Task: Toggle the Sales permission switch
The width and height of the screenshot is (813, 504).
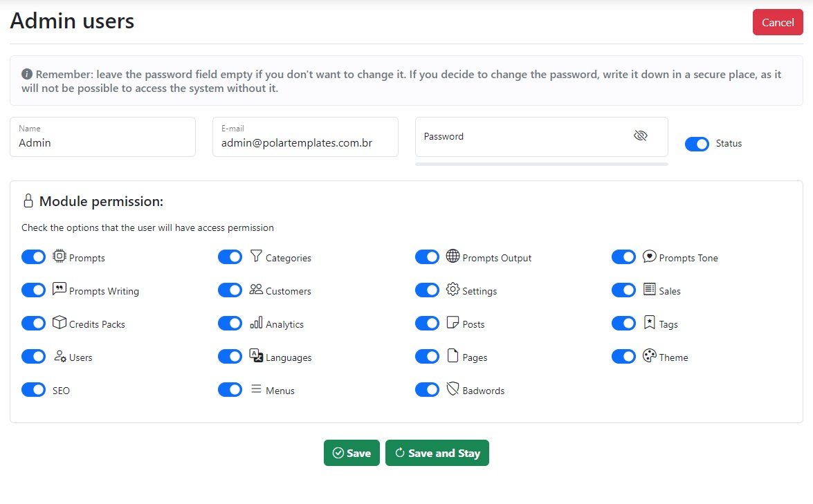Action: [623, 290]
